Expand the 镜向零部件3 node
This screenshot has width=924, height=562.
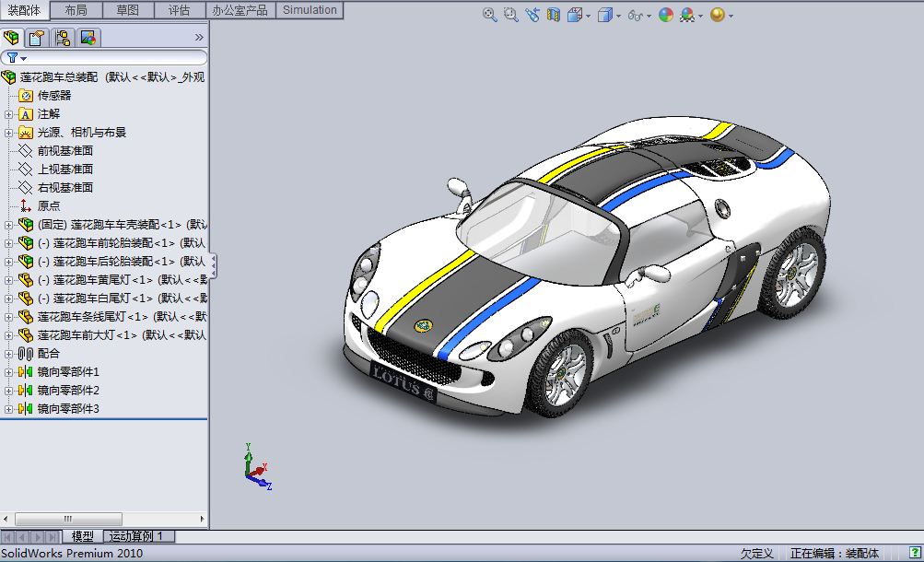8,409
